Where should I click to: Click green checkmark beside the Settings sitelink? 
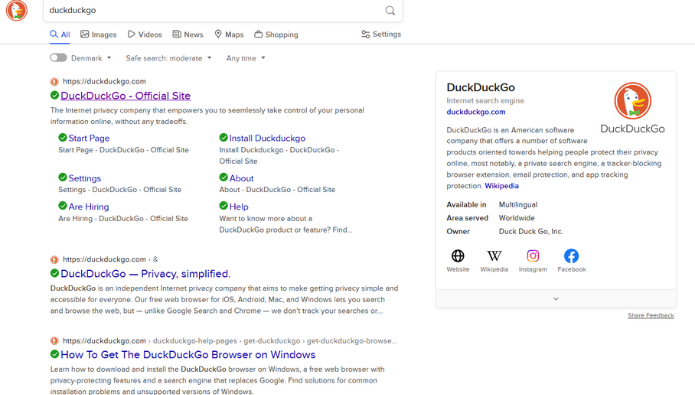point(62,177)
